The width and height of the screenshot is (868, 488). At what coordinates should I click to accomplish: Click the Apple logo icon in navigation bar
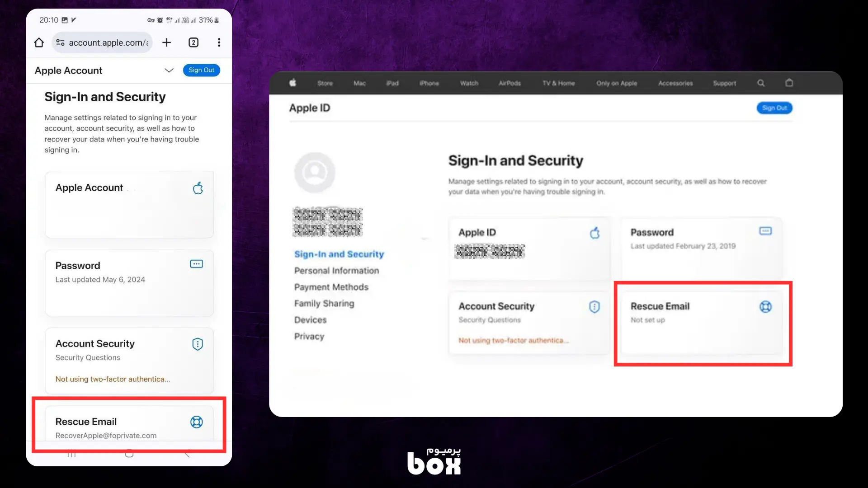coord(292,83)
